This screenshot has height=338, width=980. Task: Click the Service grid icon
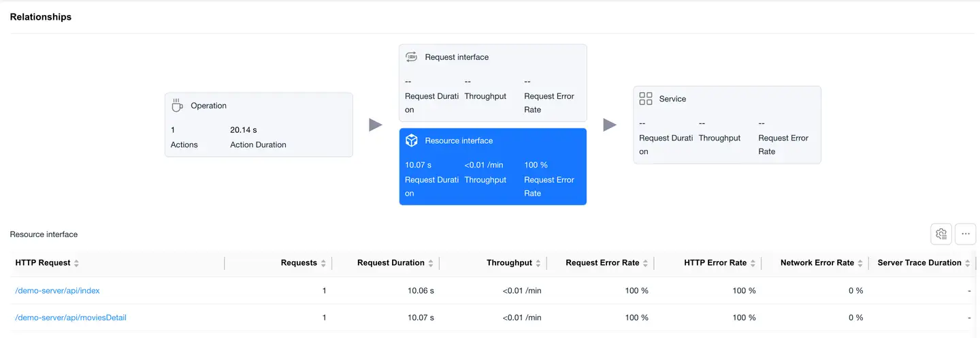(x=645, y=99)
